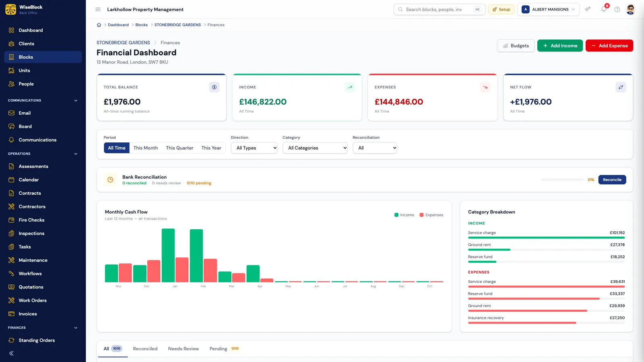Select This Month period
This screenshot has height=362, width=644.
(x=146, y=148)
